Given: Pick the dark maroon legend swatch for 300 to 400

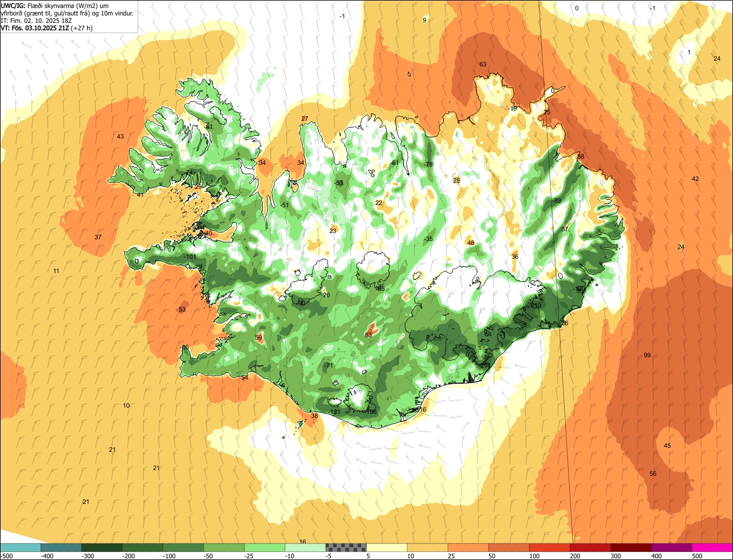Looking at the screenshot, I should coord(631,547).
